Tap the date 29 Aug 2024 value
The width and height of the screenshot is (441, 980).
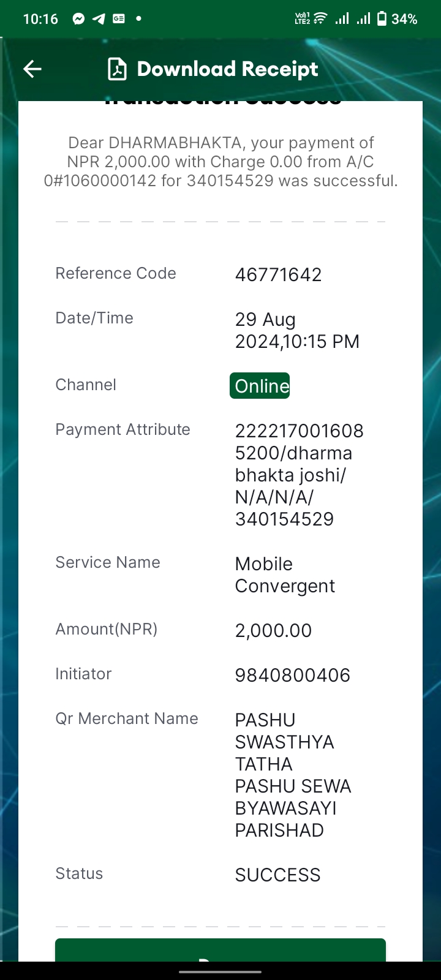tap(297, 330)
